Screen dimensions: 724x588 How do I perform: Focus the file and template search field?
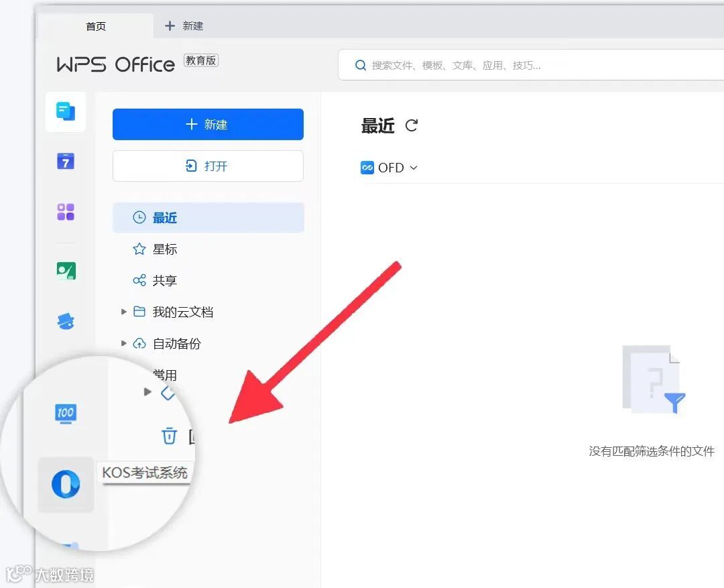point(531,65)
